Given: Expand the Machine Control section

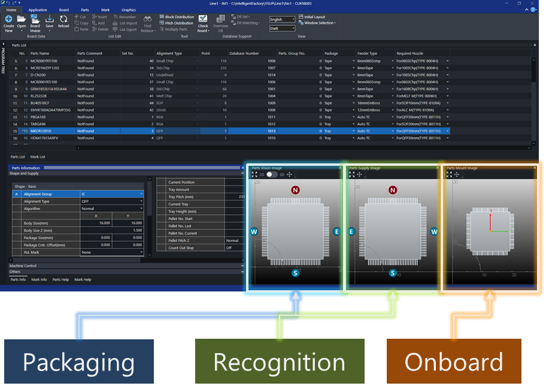Looking at the screenshot, I should click(x=126, y=265).
